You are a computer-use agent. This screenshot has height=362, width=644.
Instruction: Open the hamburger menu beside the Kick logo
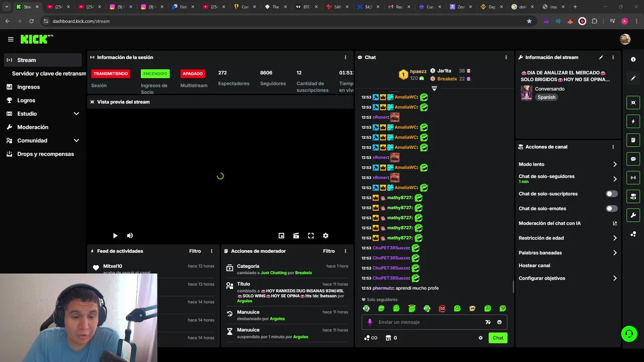[x=11, y=39]
